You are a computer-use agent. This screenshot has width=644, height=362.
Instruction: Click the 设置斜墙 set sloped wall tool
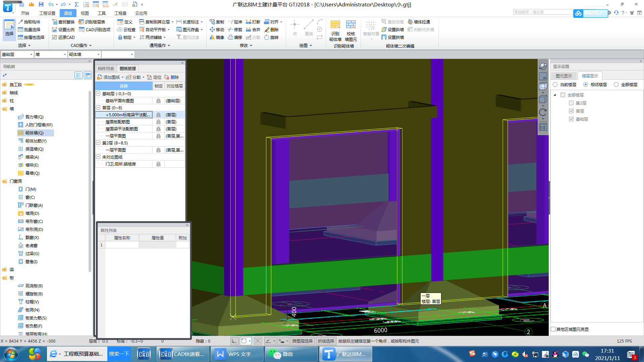[x=392, y=29]
